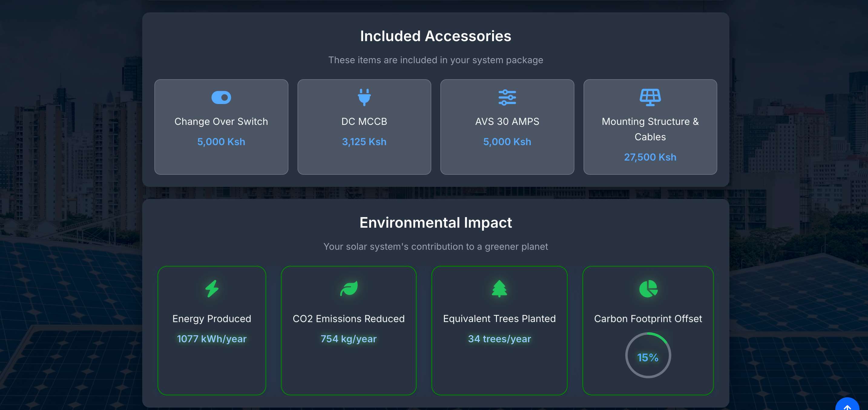868x410 pixels.
Task: Click the 1077 kWh/year energy value
Action: pyautogui.click(x=212, y=339)
